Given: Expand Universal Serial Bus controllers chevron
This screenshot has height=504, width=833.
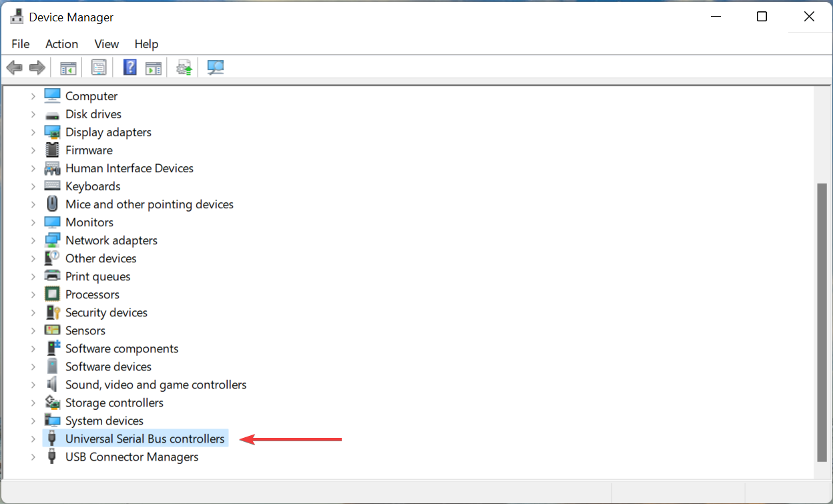Looking at the screenshot, I should tap(33, 439).
